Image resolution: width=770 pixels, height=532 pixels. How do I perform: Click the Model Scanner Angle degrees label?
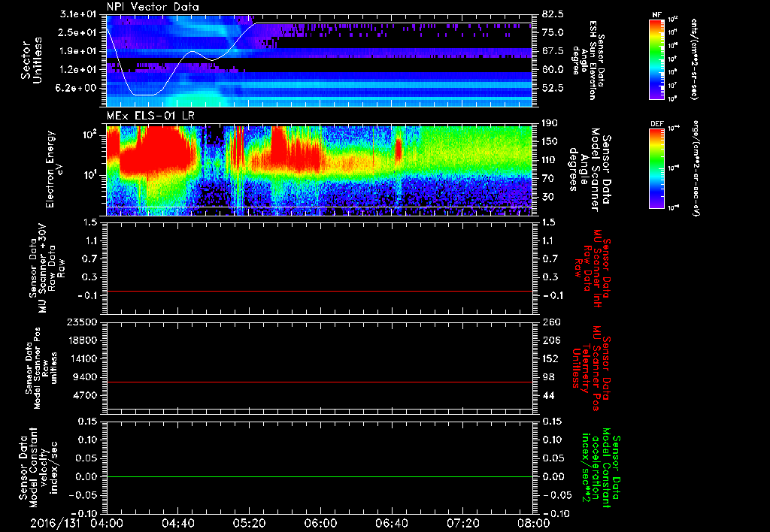tap(590, 170)
